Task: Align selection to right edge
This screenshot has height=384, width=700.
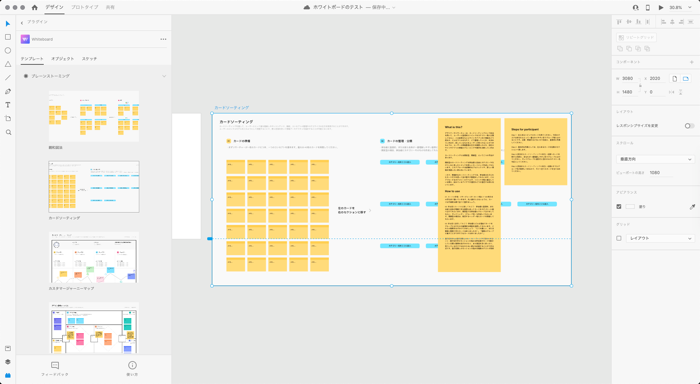Action: [681, 21]
